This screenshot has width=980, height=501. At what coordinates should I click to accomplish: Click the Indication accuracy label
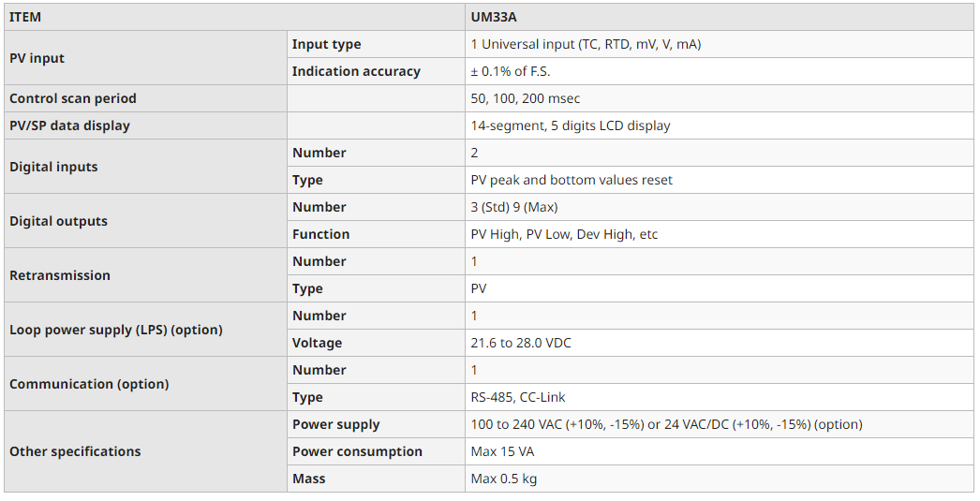click(356, 71)
